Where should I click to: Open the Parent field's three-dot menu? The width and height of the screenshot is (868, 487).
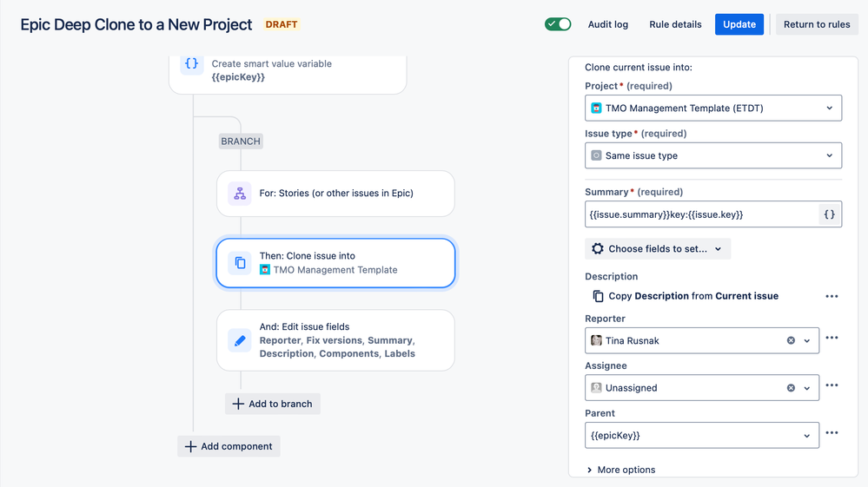pyautogui.click(x=832, y=433)
